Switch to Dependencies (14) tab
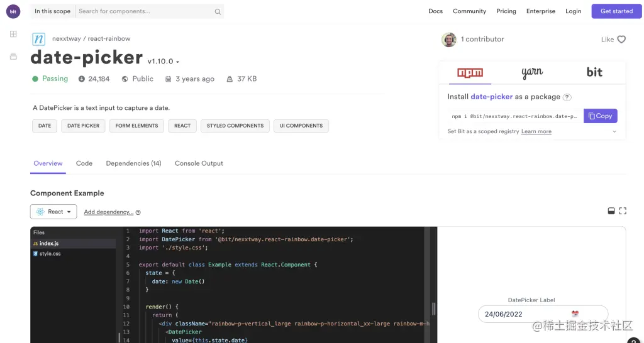Image resolution: width=644 pixels, height=343 pixels. point(133,163)
